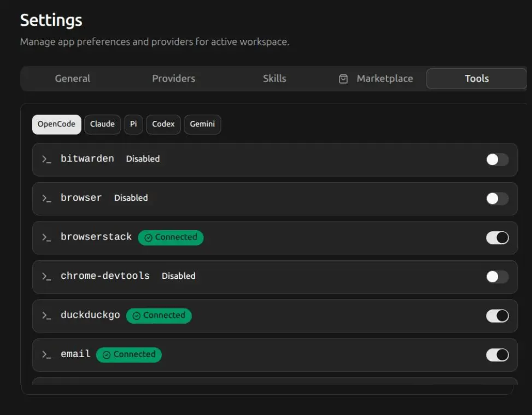Viewport: 532px width, 415px height.
Task: Expand the browserstack tool row
Action: coord(275,237)
